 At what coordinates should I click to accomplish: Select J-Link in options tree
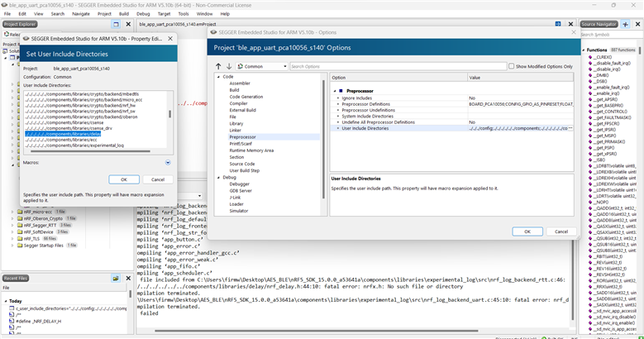(x=235, y=198)
